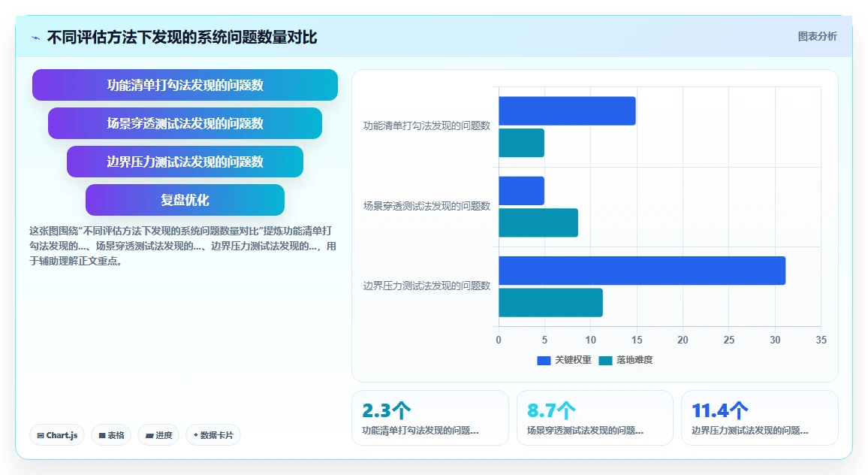This screenshot has width=868, height=475.
Task: Select the 功能清单打勾法发现的问题数 funnel block
Action: pyautogui.click(x=185, y=85)
